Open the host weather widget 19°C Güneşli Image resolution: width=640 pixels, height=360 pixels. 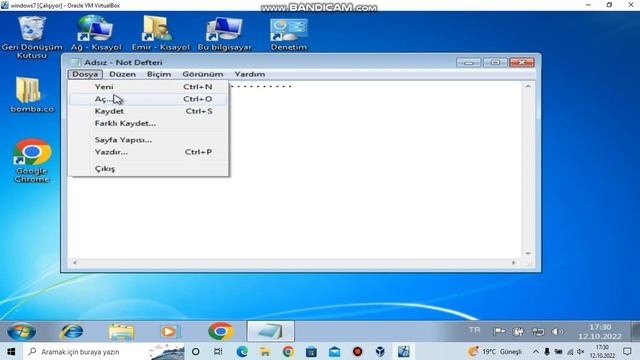(x=496, y=351)
